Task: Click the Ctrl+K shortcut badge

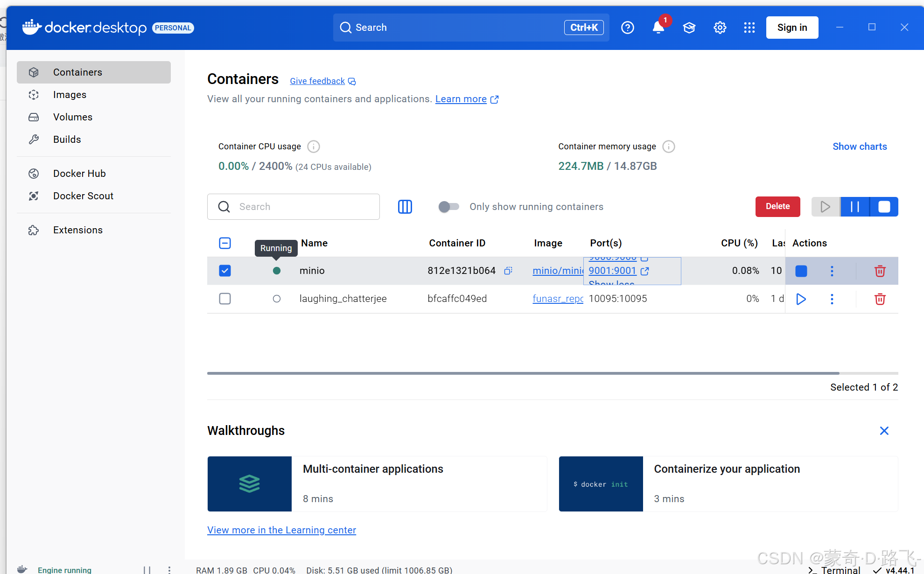Action: coord(584,28)
